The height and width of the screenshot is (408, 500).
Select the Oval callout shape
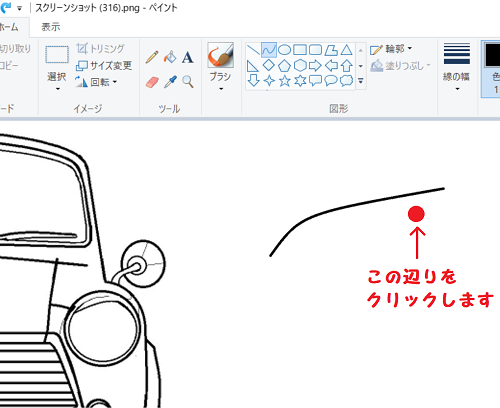pos(331,81)
